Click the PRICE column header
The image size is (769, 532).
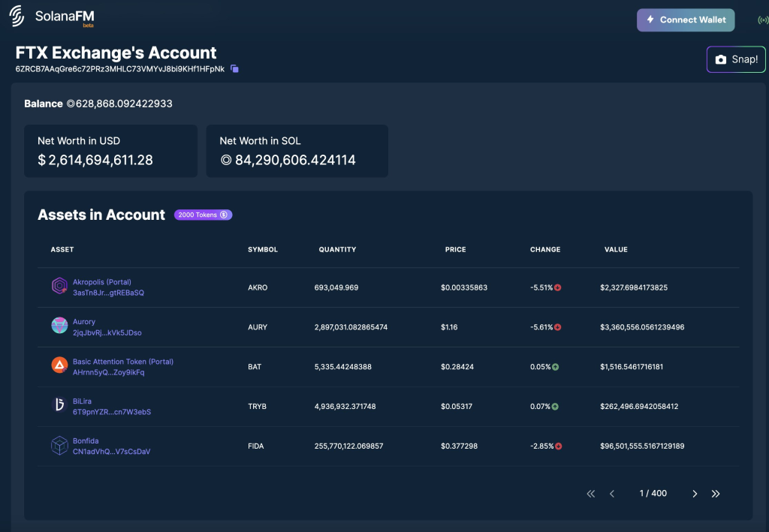(456, 249)
